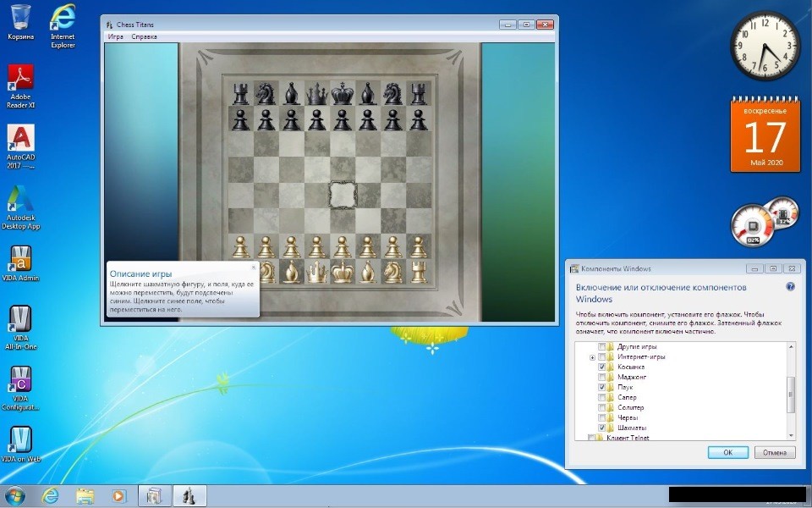Select the VIDA Admin desktop icon
This screenshot has width=812, height=508.
click(x=20, y=263)
